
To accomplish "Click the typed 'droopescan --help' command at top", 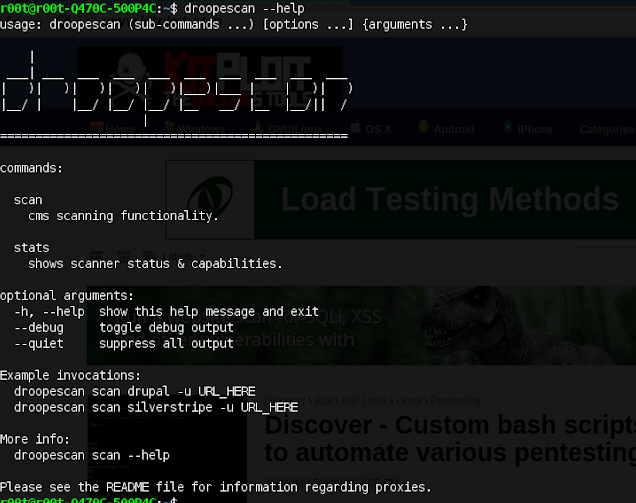I will click(244, 8).
